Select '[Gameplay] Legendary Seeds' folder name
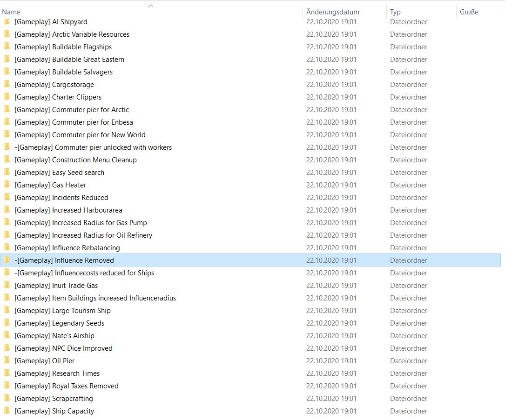 point(59,323)
